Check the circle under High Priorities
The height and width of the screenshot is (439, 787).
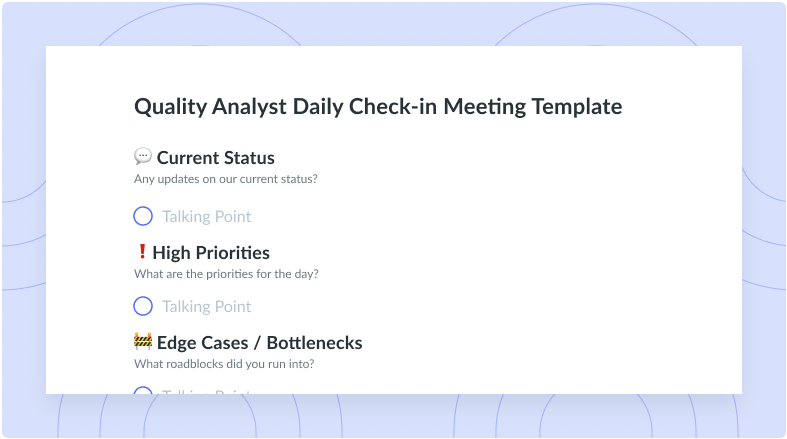[143, 306]
